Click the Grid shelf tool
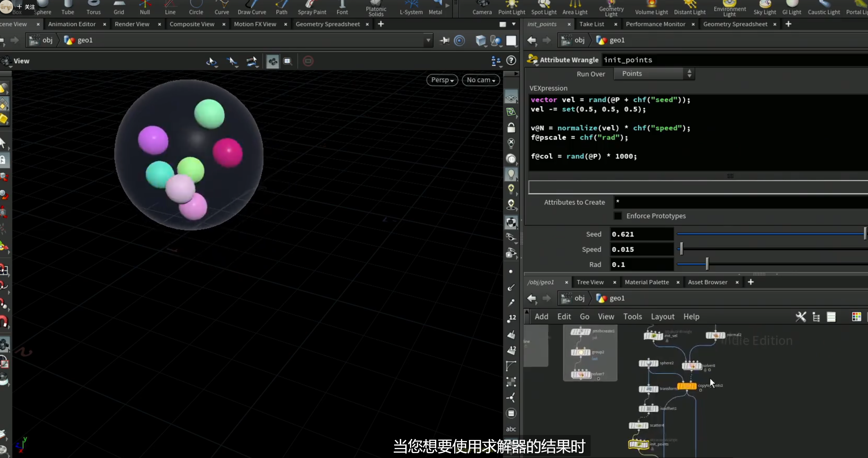 point(119,8)
